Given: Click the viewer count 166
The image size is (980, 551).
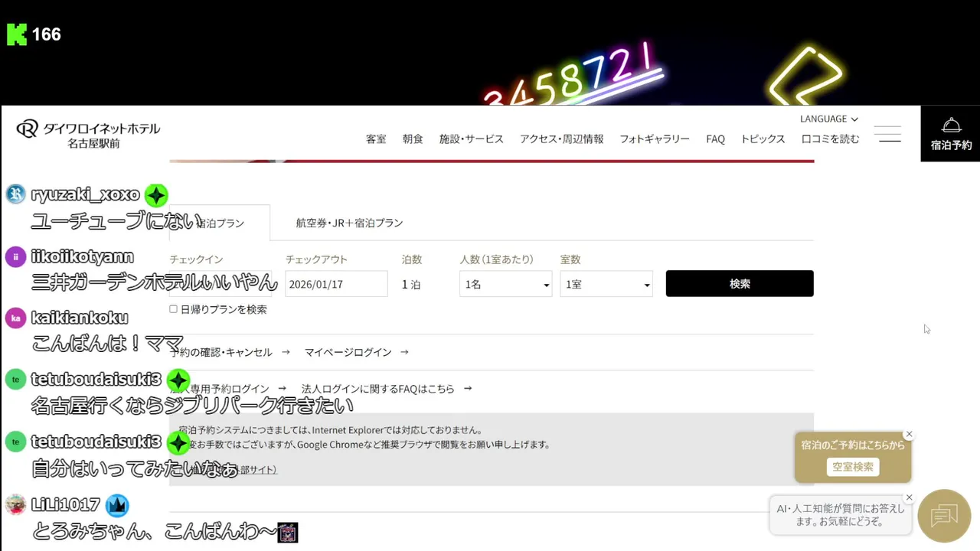Looking at the screenshot, I should (46, 34).
